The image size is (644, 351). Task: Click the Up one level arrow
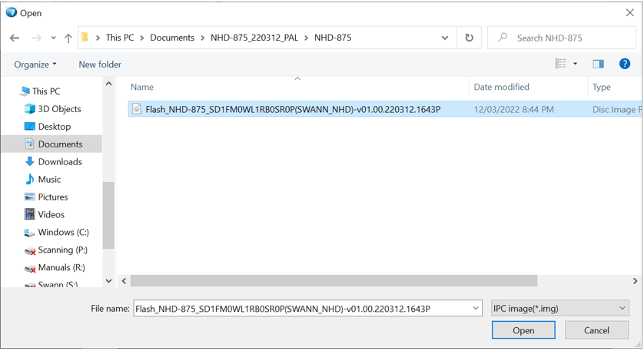pos(68,38)
